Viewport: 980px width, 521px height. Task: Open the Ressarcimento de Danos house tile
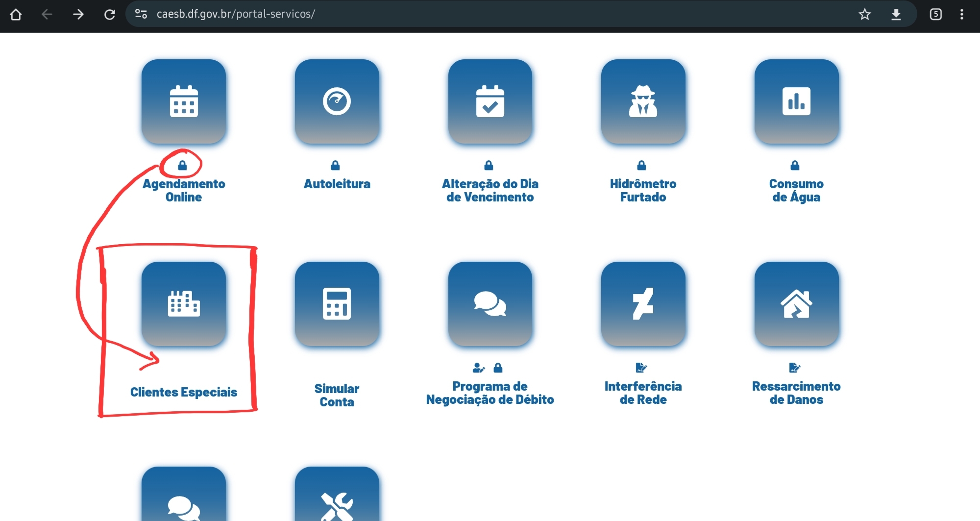click(x=797, y=304)
